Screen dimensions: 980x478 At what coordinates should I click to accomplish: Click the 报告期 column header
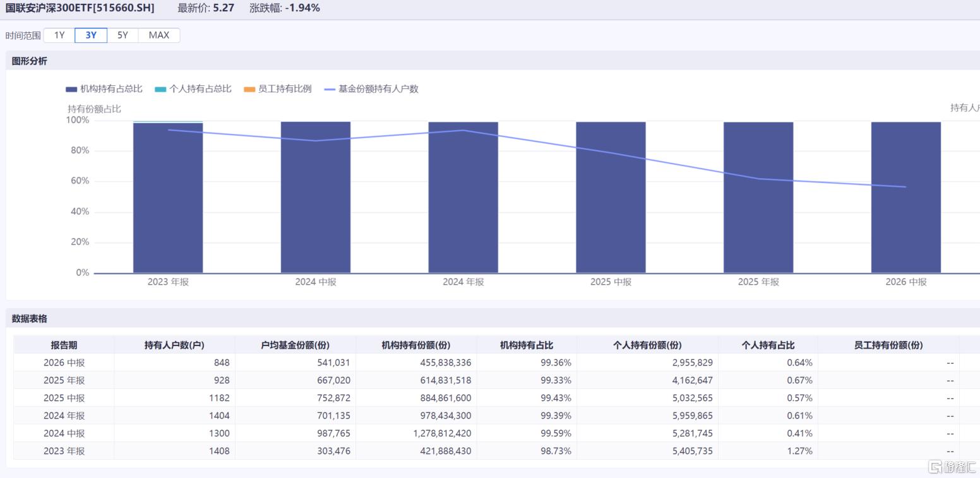(64, 345)
